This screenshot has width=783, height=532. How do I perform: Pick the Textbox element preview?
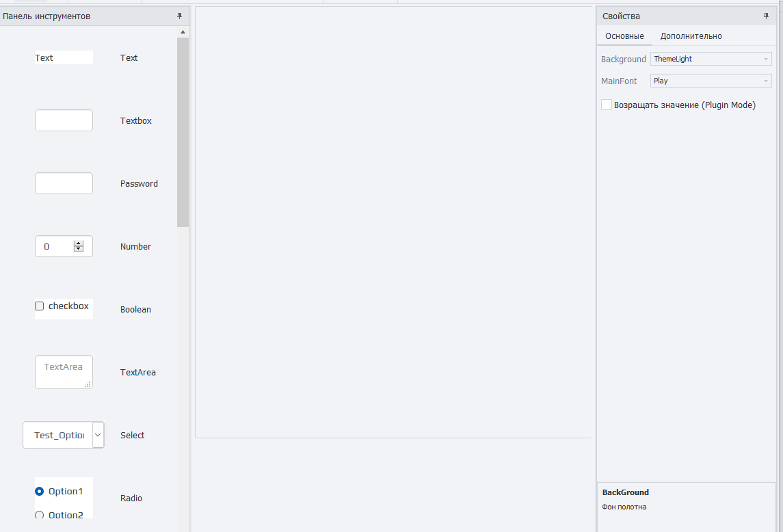tap(64, 120)
